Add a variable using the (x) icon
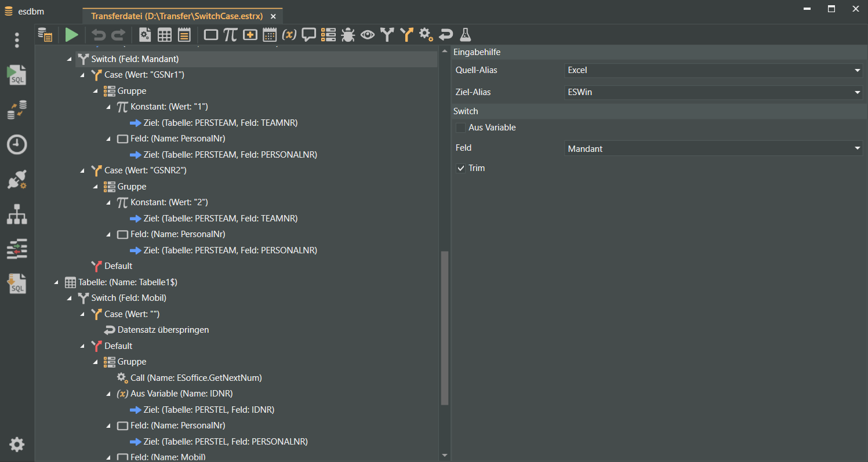868x462 pixels. click(289, 35)
